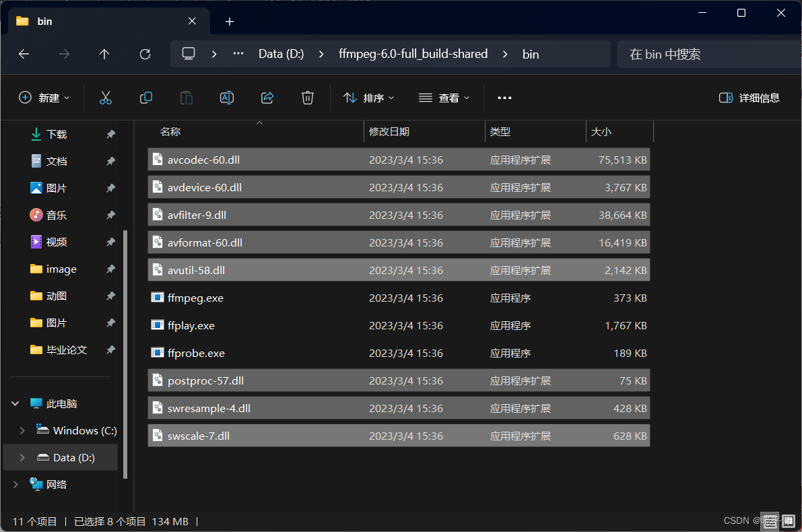The image size is (802, 532).
Task: Sort by 类型 column header
Action: pos(500,131)
